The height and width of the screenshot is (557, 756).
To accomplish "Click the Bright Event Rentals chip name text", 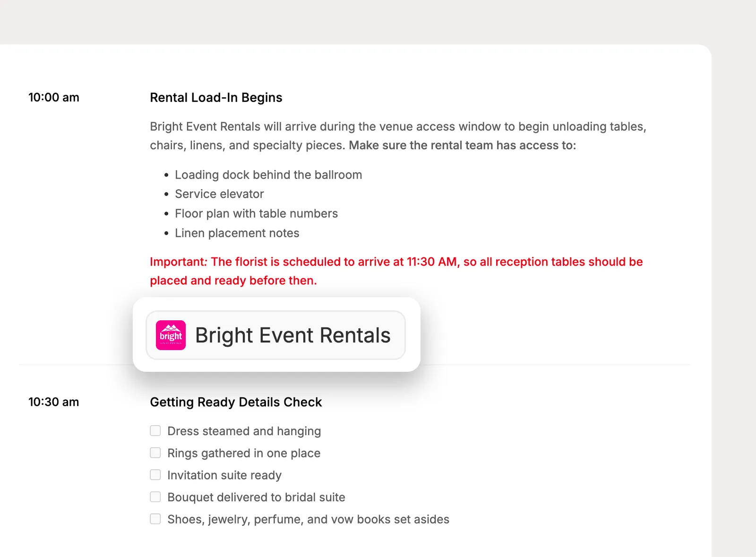I will click(293, 335).
